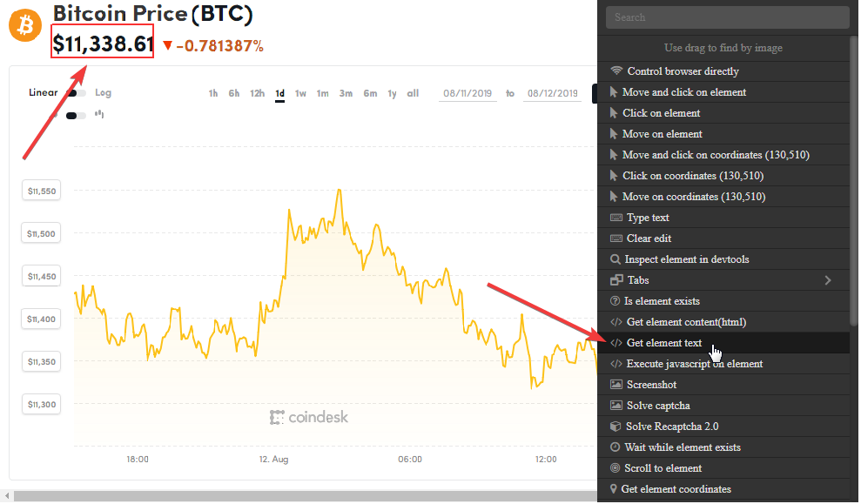Click the orange Bitcoin logo icon
The height and width of the screenshot is (504, 861).
[25, 25]
